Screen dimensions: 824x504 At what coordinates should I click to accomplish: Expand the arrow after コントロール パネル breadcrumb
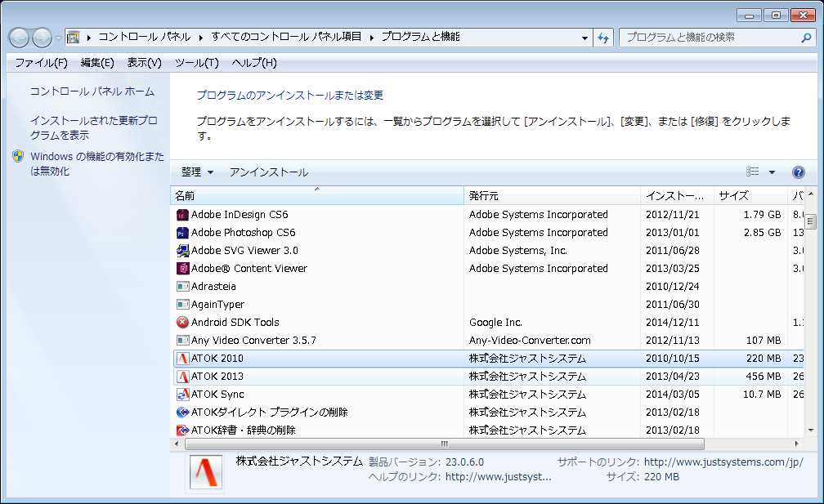point(201,38)
